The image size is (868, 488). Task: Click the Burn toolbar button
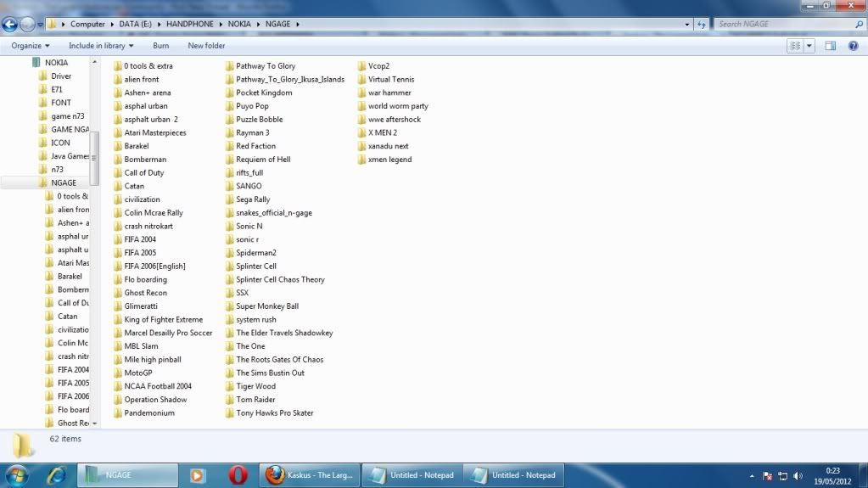(x=160, y=46)
